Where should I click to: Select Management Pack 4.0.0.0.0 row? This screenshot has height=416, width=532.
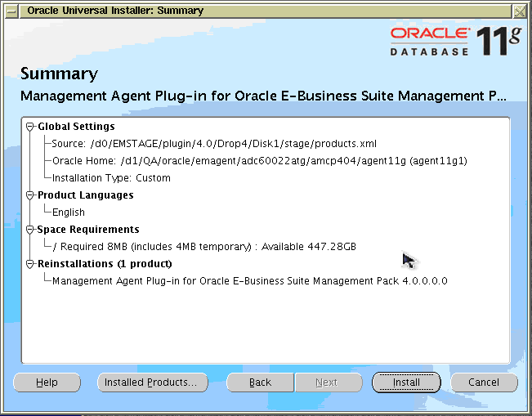[250, 281]
